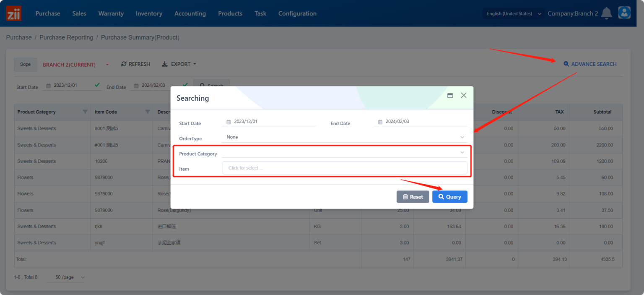Click the Refresh icon to reload data
The height and width of the screenshot is (295, 644).
click(x=124, y=64)
